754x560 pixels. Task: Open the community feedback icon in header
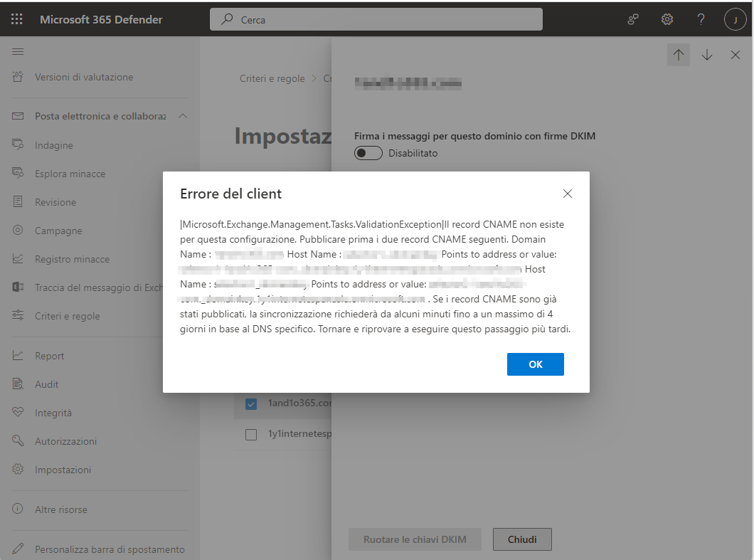pyautogui.click(x=633, y=19)
